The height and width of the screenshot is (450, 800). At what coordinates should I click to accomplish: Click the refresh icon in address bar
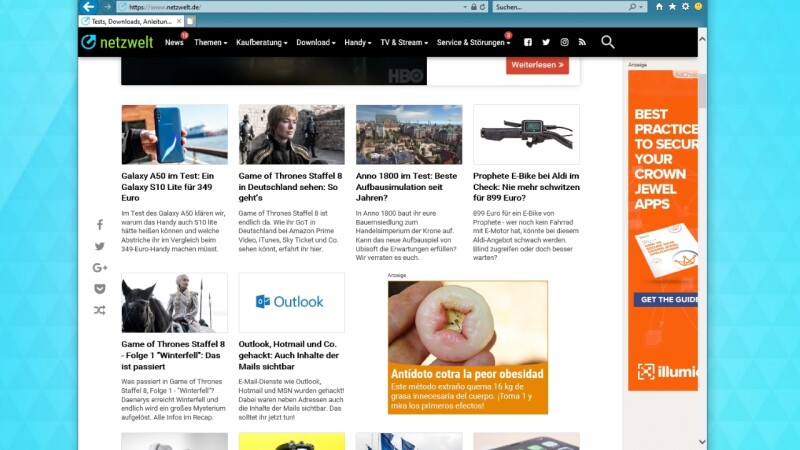tap(482, 7)
